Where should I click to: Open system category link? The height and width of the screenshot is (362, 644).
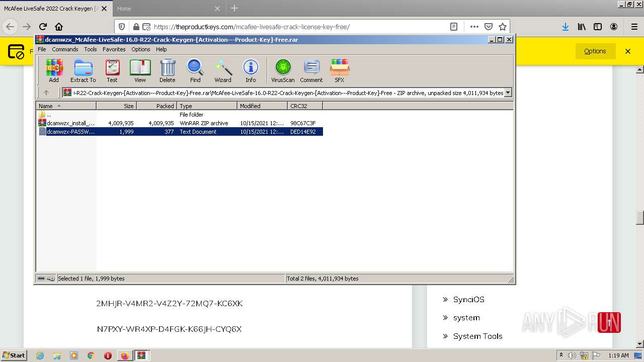pos(466,318)
